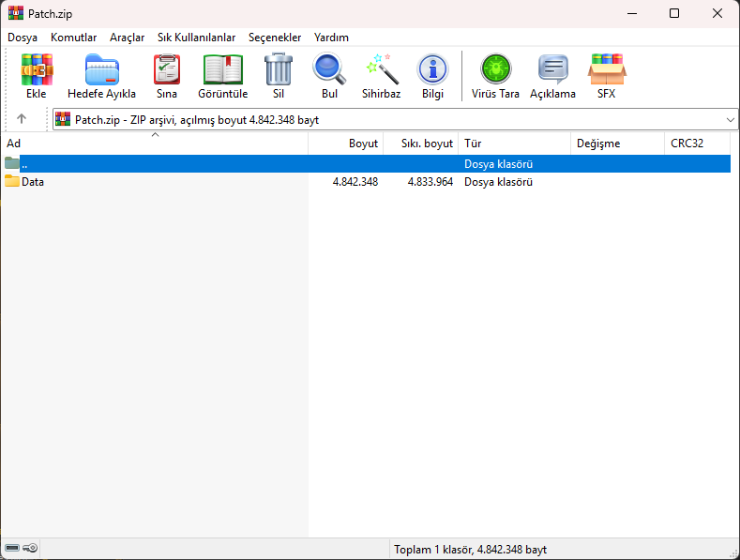Show archive Bilgi info icon
The height and width of the screenshot is (560, 740).
point(432,69)
